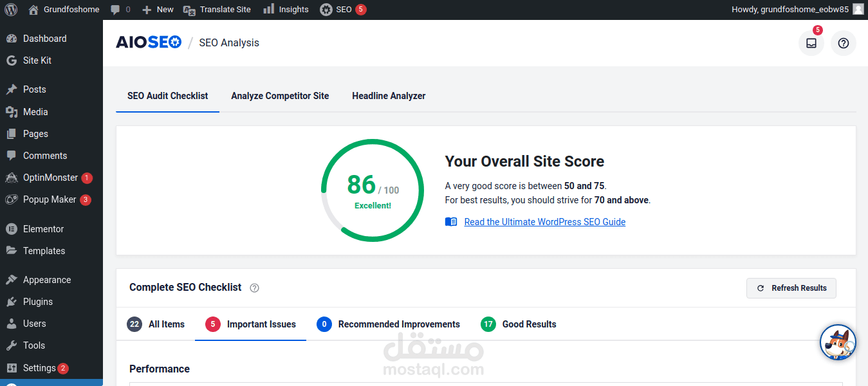Open Appearance in the sidebar

51,280
